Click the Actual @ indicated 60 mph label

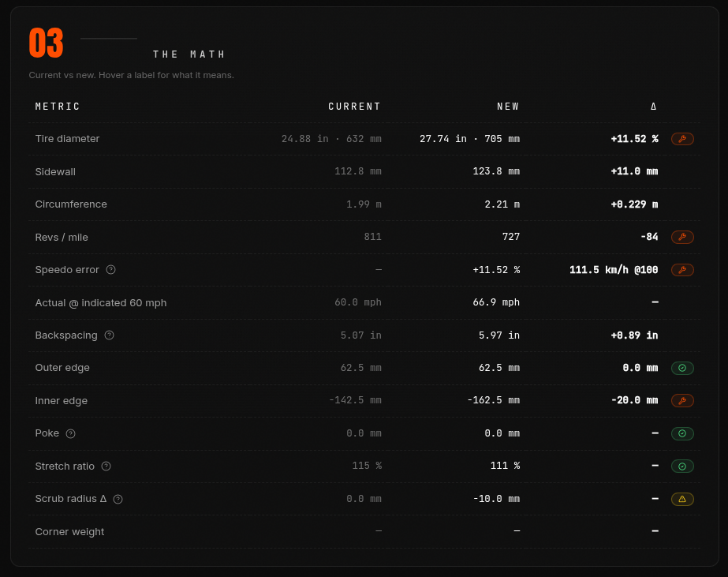101,303
